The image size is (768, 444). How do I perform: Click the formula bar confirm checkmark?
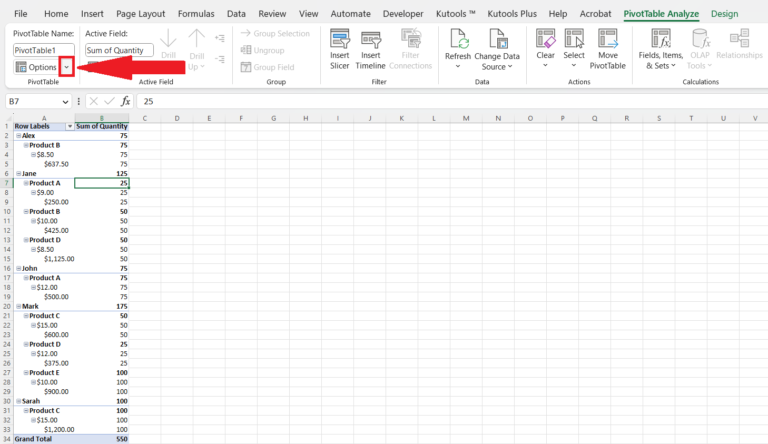[x=110, y=101]
